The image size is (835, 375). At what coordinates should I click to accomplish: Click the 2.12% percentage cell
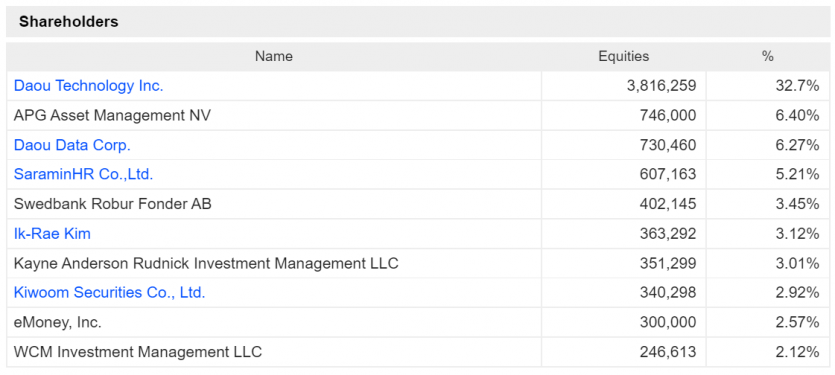pyautogui.click(x=797, y=352)
